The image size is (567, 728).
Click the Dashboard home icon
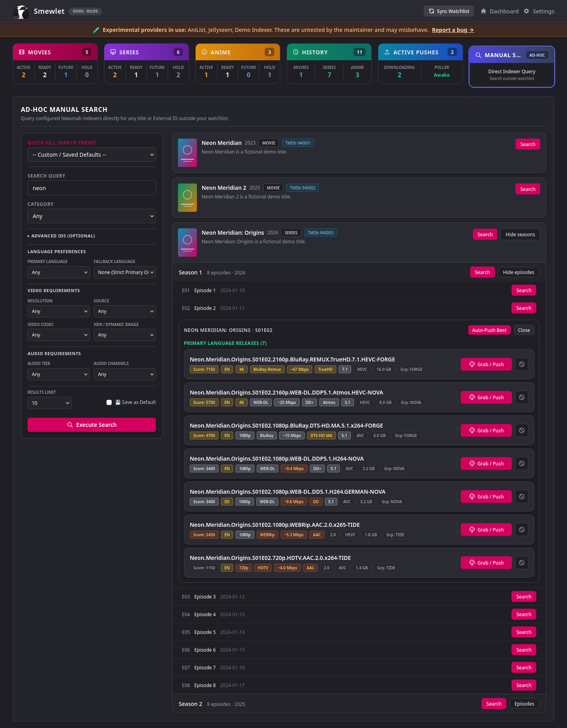click(x=484, y=11)
